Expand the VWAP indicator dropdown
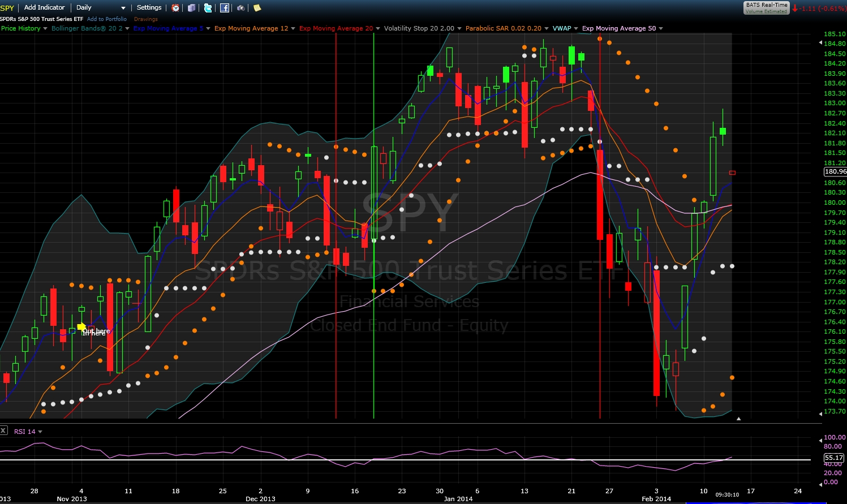The height and width of the screenshot is (504, 847). coord(576,29)
